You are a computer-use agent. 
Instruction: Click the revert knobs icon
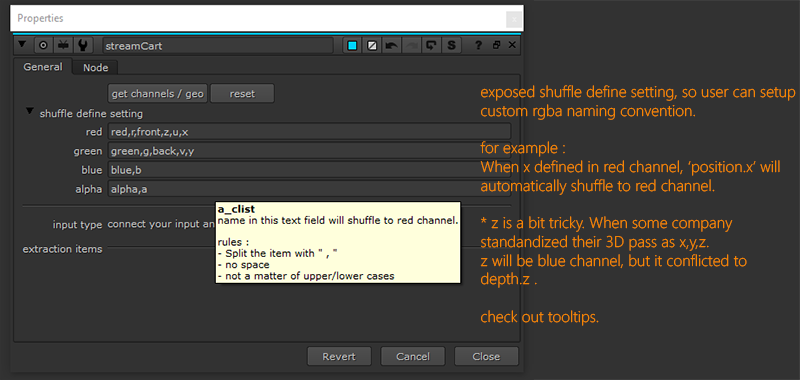pos(431,45)
